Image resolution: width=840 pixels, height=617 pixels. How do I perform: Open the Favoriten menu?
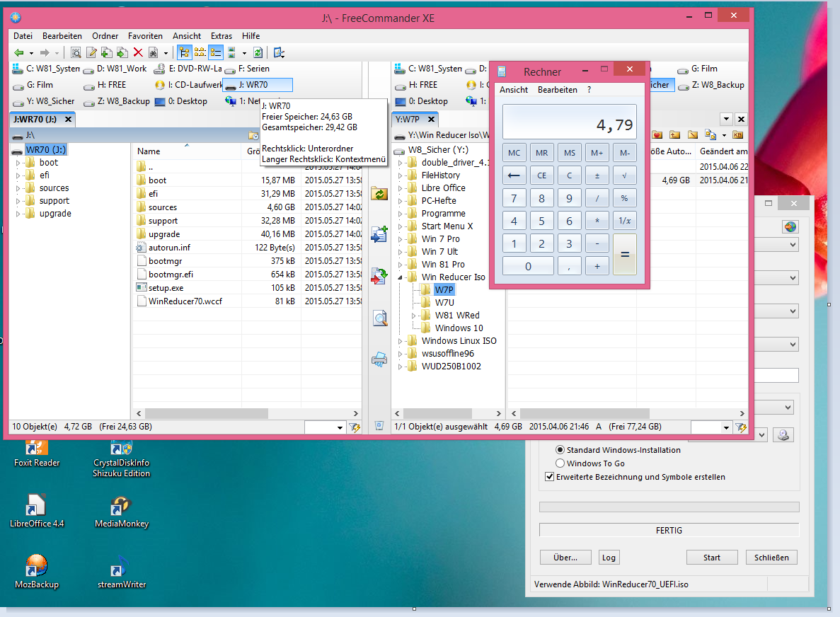point(145,36)
